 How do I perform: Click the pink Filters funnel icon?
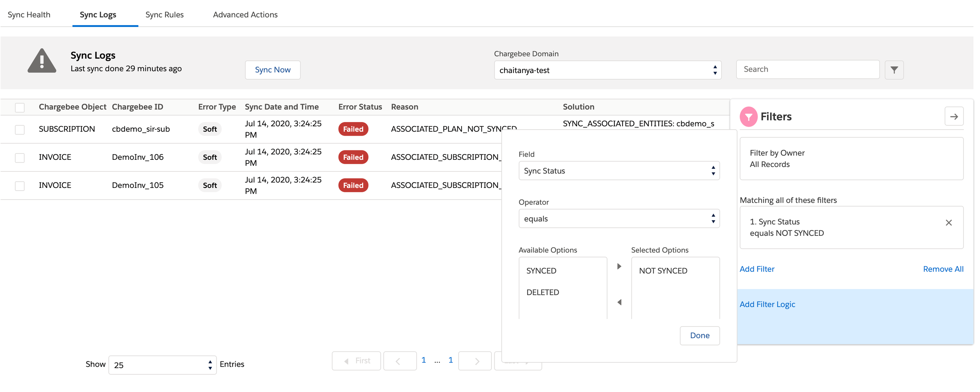pos(748,116)
